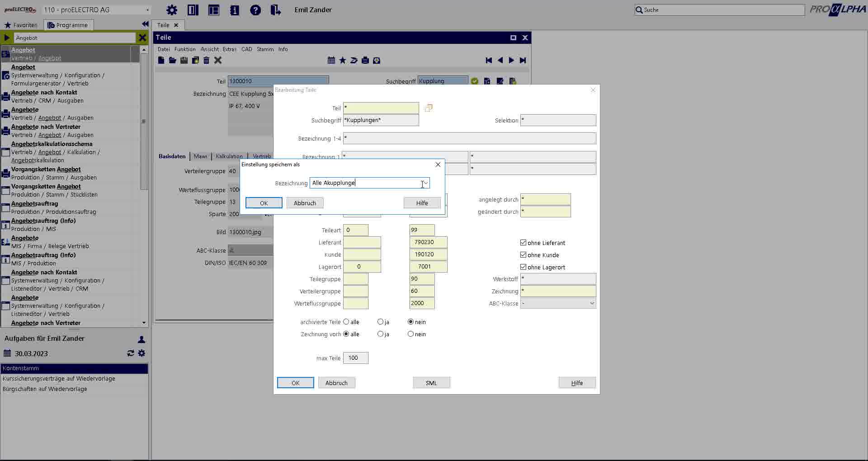Open the calendar icon beside 30.03.2023

pyautogui.click(x=7, y=353)
